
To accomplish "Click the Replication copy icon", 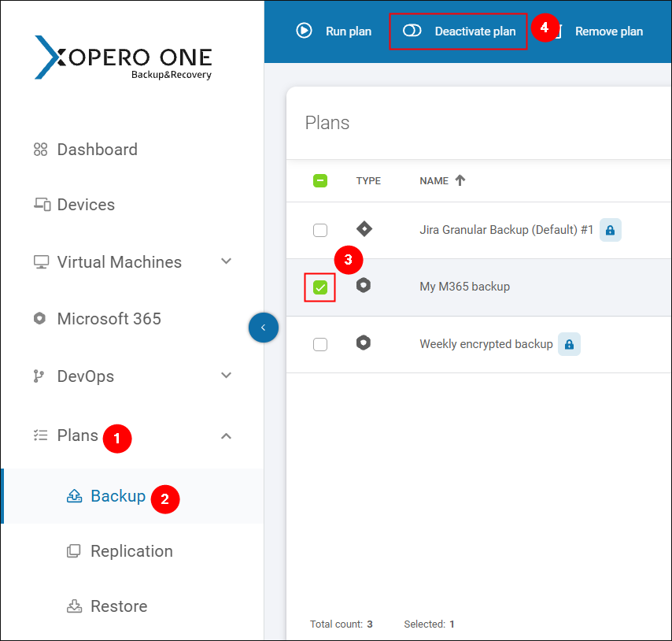I will click(x=73, y=551).
